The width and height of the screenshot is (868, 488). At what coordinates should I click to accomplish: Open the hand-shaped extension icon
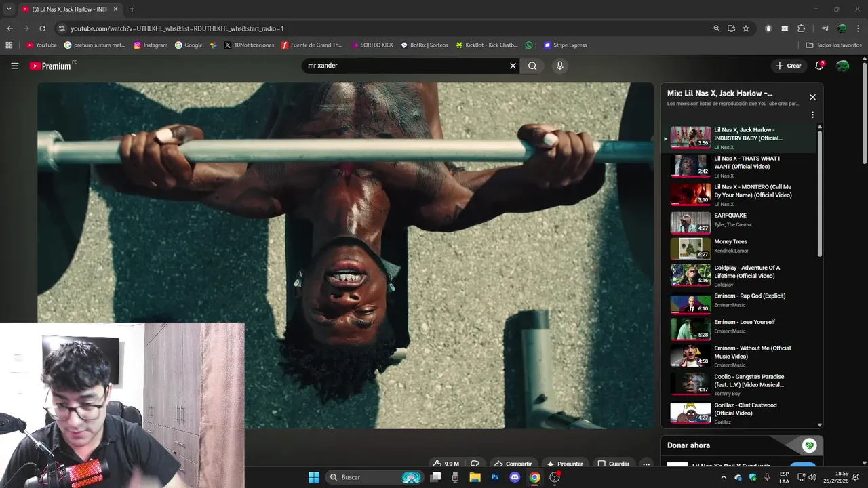(x=768, y=28)
